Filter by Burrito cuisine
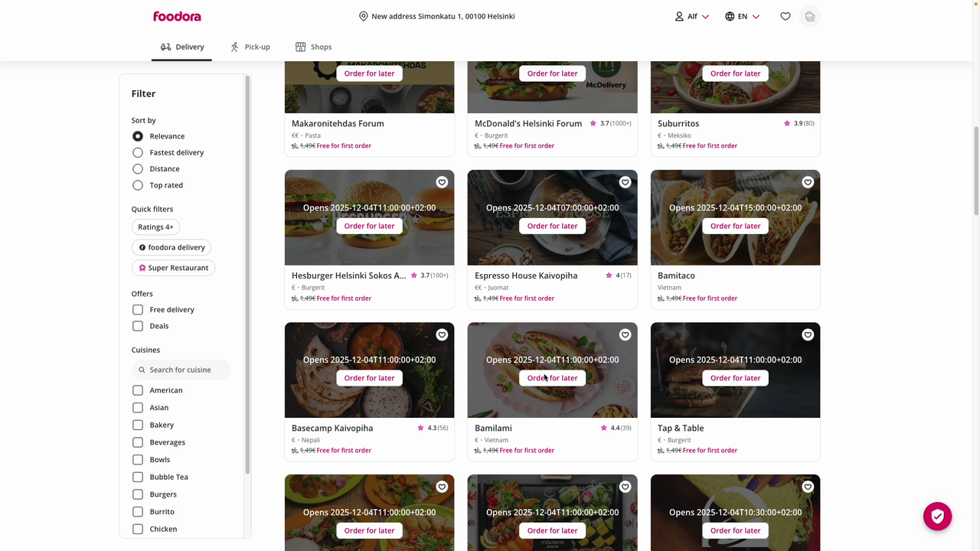 pyautogui.click(x=138, y=512)
